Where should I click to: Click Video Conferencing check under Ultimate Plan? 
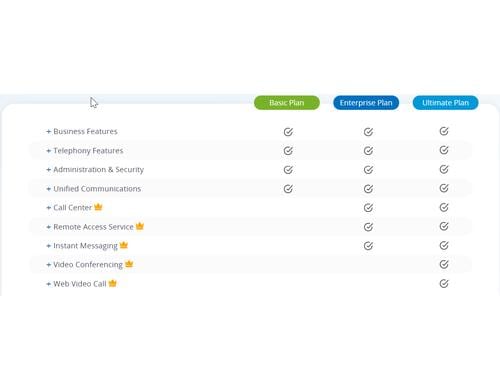tap(444, 264)
